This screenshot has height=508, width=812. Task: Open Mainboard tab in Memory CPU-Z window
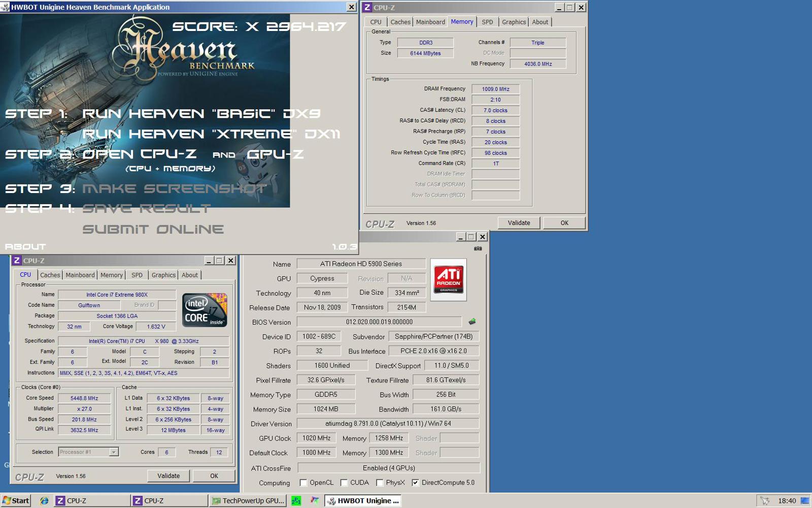click(430, 22)
